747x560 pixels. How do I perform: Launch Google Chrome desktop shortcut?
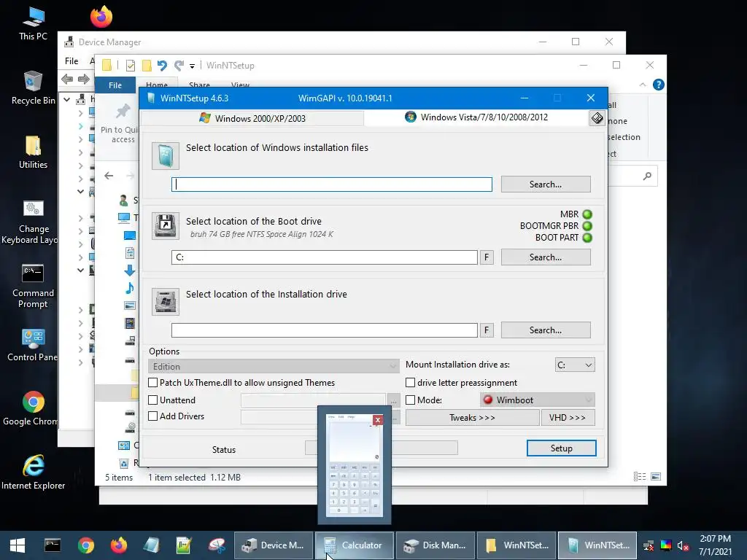33,408
